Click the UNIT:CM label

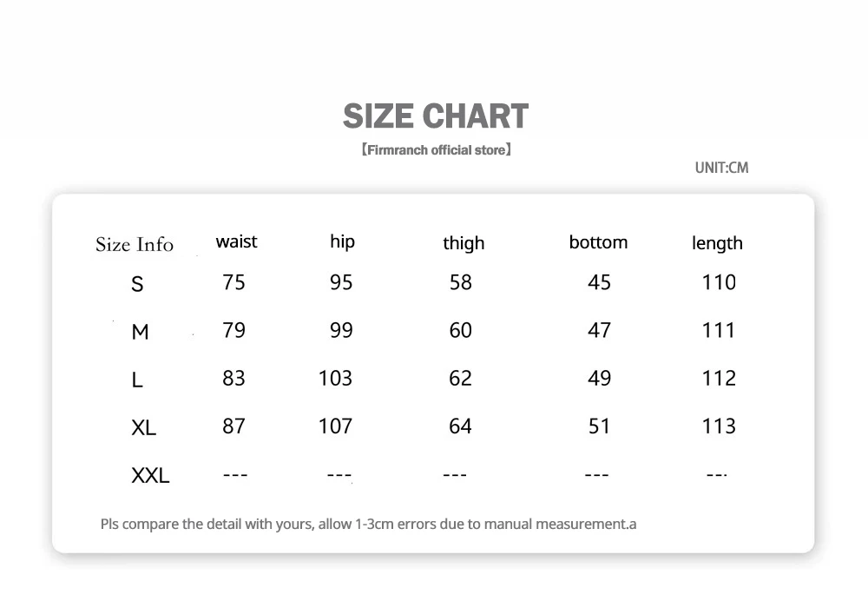[x=721, y=168]
